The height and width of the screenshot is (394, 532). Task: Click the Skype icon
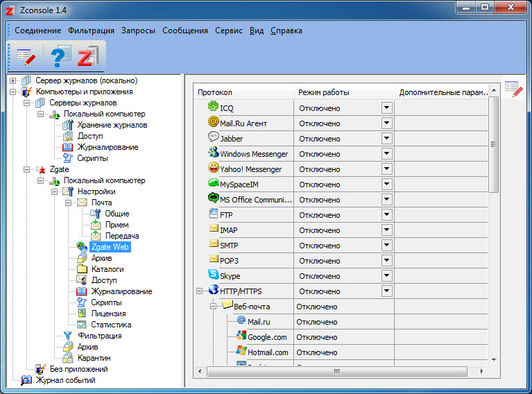(x=213, y=274)
